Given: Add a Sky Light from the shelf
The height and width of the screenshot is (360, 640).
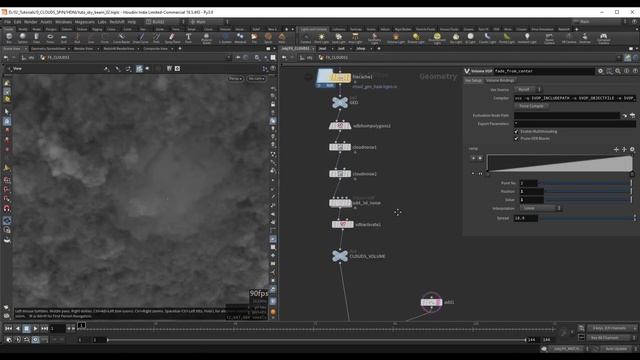Looking at the screenshot, I should 456,38.
